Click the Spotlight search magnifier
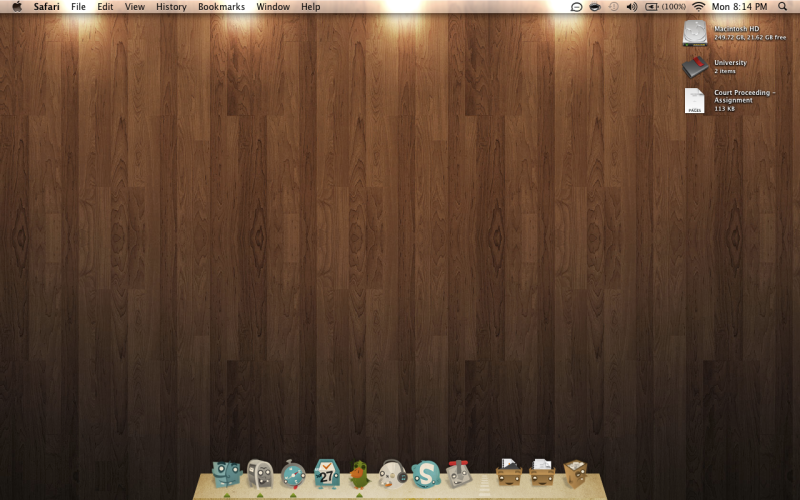The image size is (800, 500). (x=782, y=7)
